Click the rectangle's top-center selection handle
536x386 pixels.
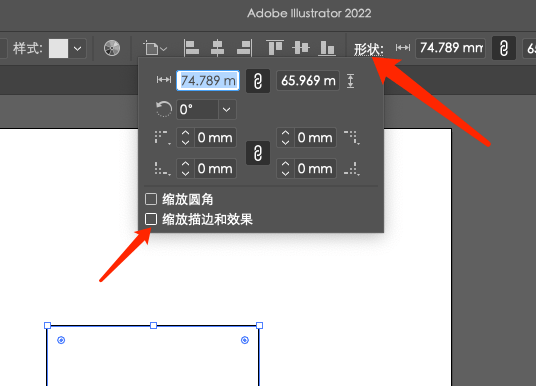153,325
